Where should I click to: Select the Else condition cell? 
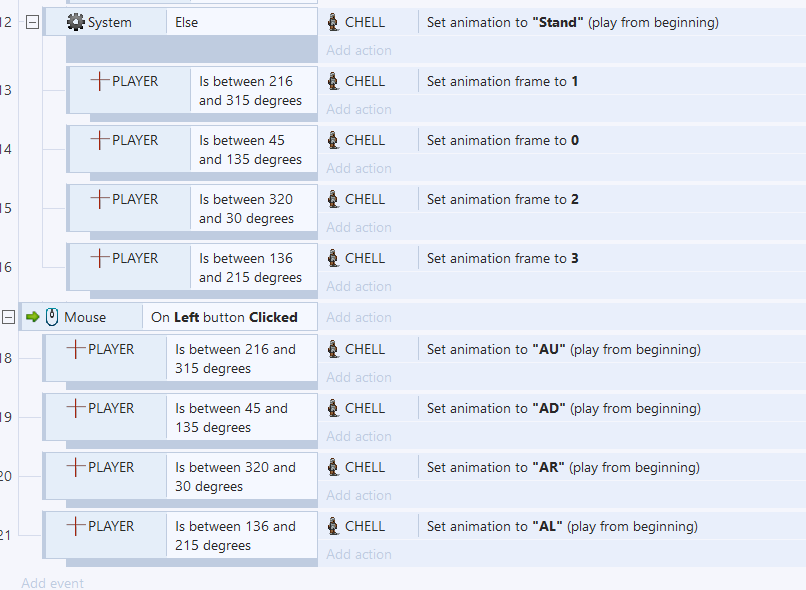coord(242,22)
